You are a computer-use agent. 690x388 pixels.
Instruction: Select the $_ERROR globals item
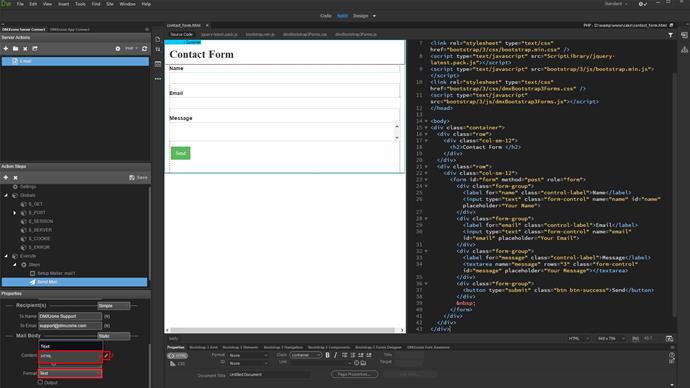point(39,247)
